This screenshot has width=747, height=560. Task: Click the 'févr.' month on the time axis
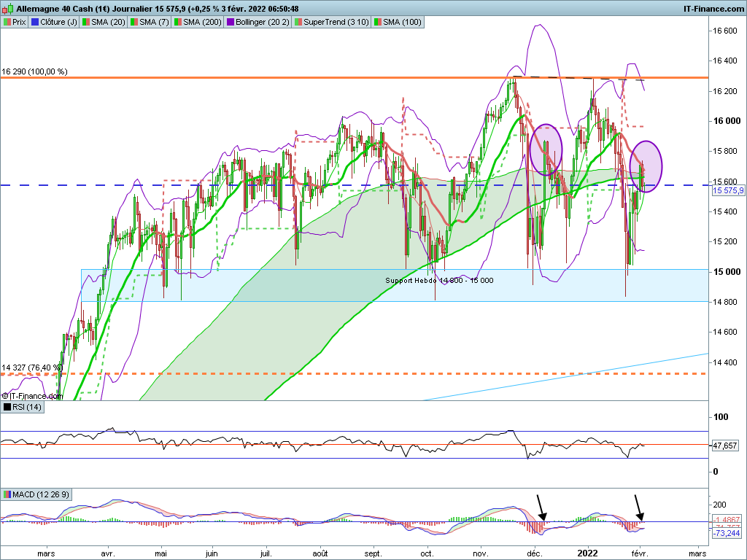pyautogui.click(x=640, y=554)
